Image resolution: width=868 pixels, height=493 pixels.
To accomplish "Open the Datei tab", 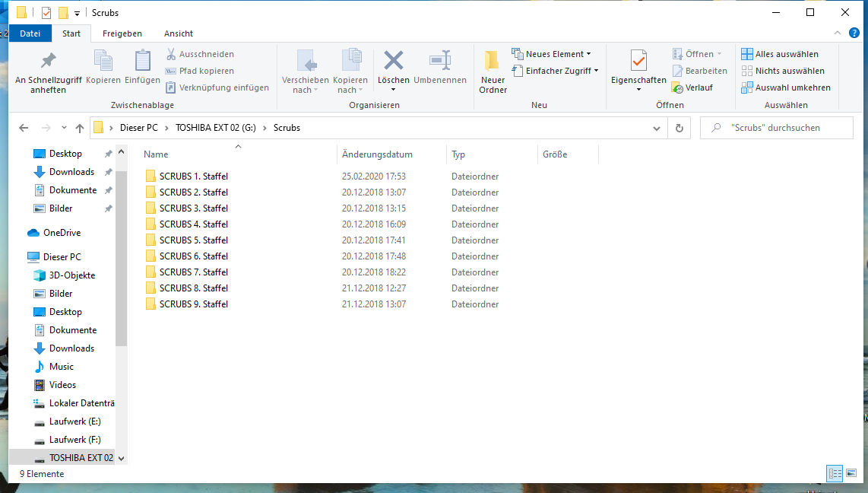I will click(30, 33).
